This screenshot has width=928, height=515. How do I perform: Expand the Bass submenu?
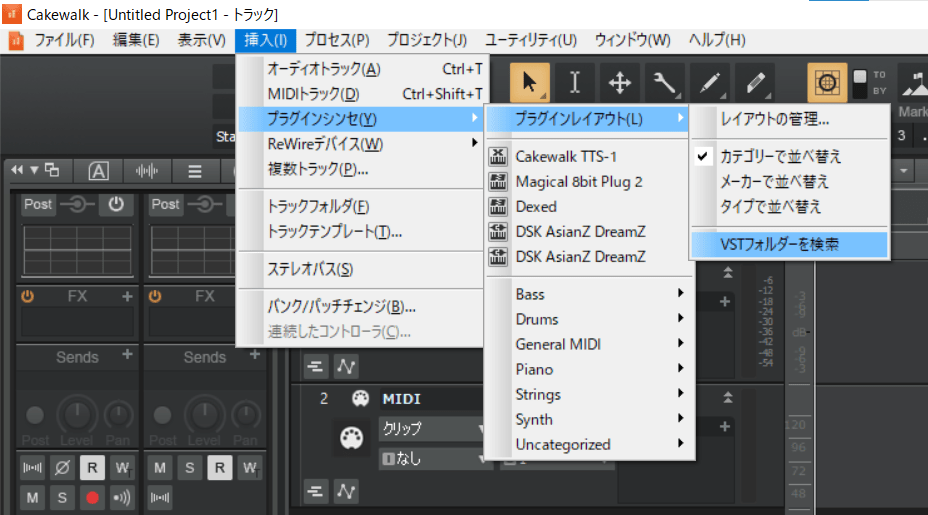tap(589, 294)
